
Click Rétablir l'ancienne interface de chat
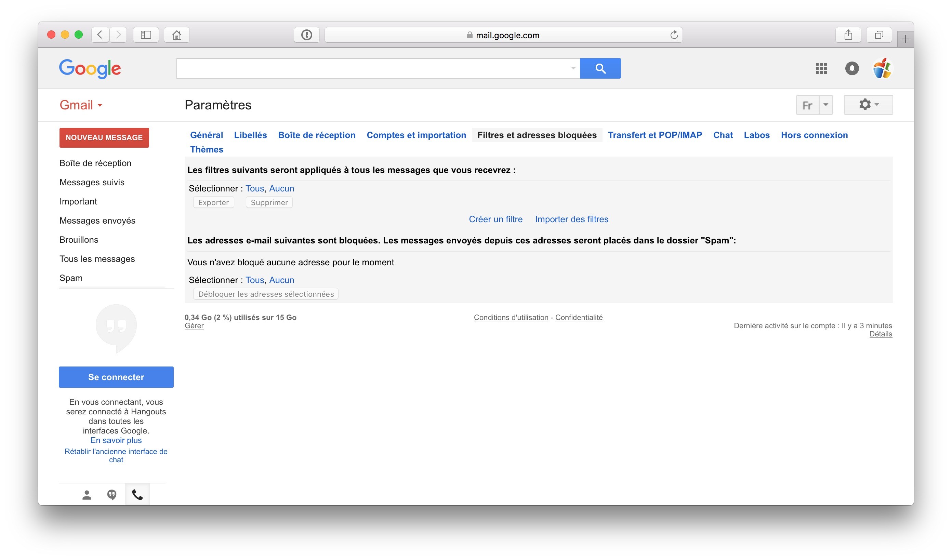tap(116, 456)
